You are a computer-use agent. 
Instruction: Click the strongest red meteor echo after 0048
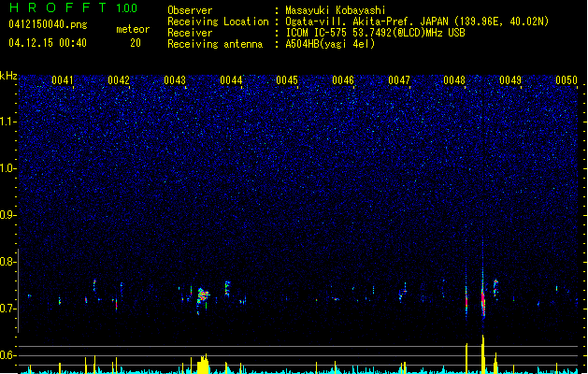483,302
